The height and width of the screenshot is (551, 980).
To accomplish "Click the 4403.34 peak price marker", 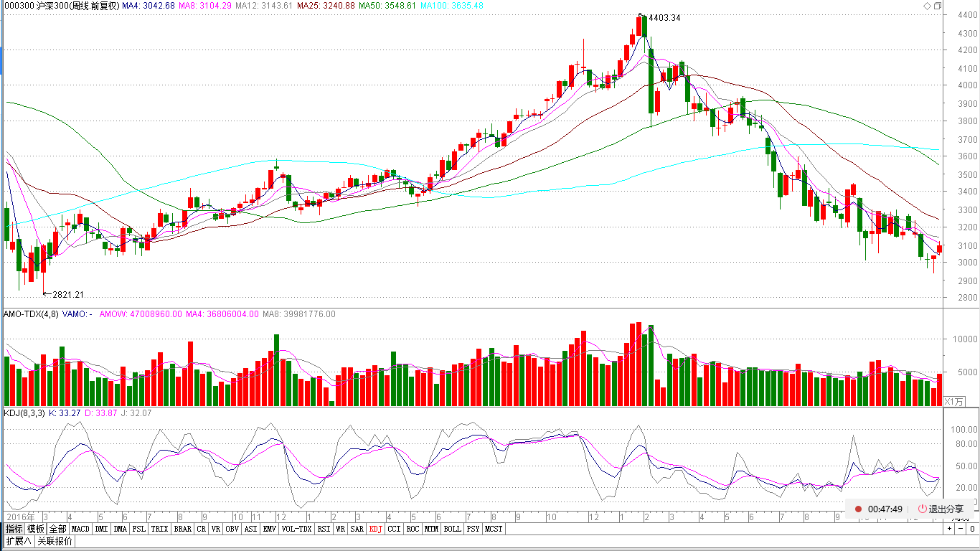I will (x=664, y=18).
